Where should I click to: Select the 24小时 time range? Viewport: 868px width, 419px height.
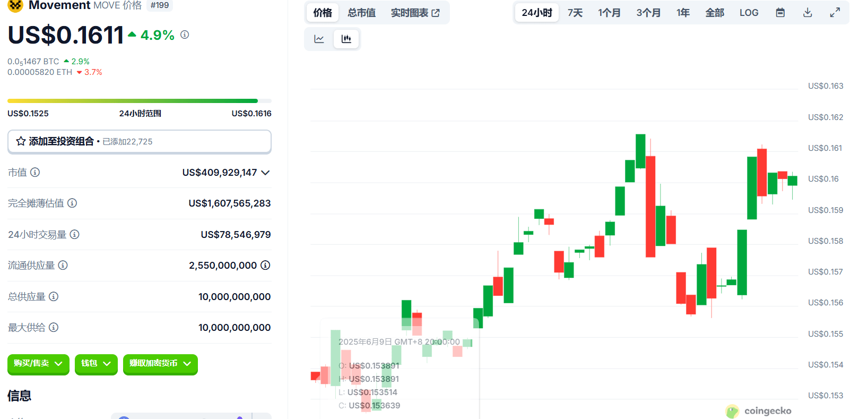(537, 13)
